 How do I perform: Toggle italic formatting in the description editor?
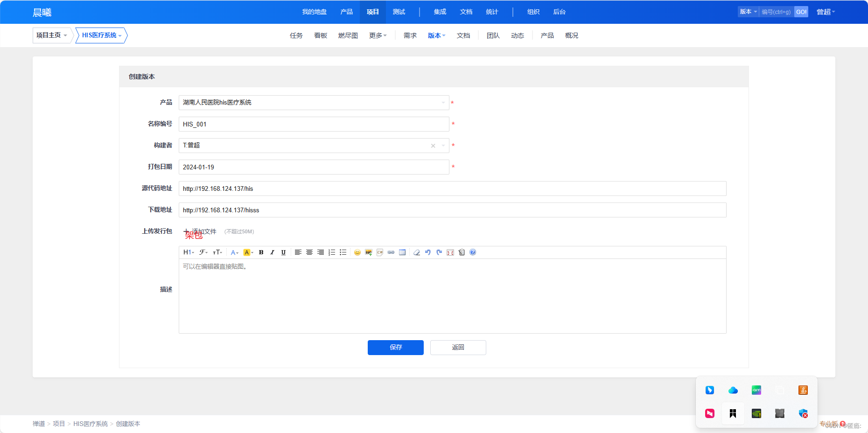pos(273,252)
